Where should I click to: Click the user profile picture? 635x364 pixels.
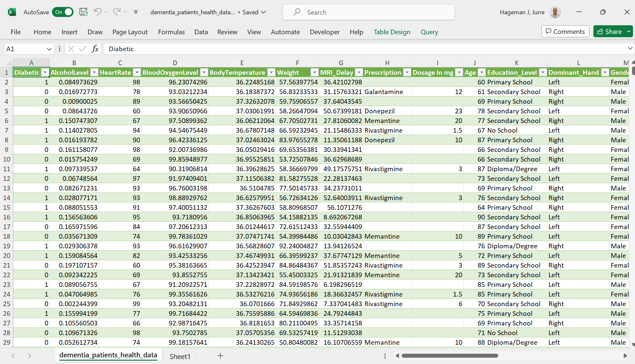[x=555, y=12]
